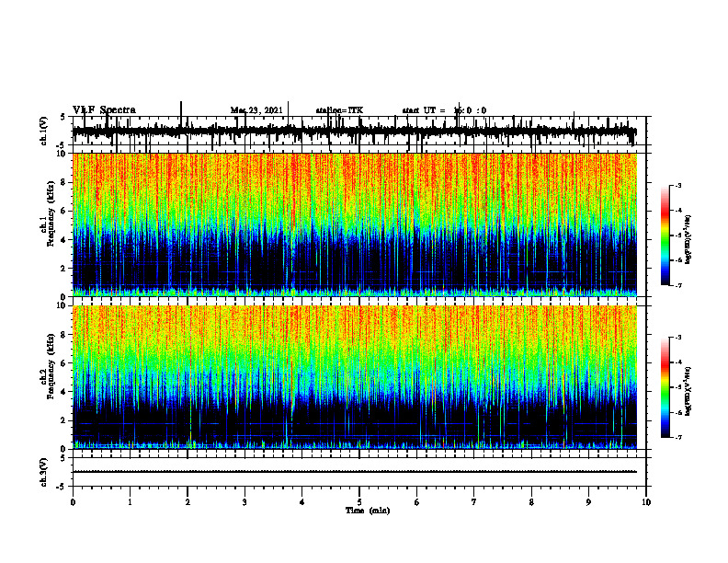Click time axis tick label "8"
728x563 pixels.
pos(531,502)
